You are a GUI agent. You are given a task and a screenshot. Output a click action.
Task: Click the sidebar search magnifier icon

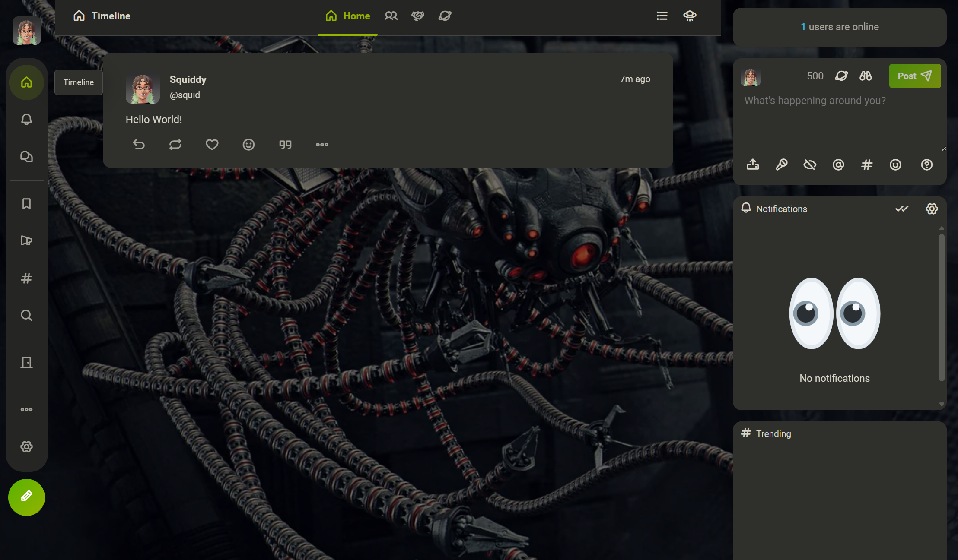pyautogui.click(x=26, y=315)
